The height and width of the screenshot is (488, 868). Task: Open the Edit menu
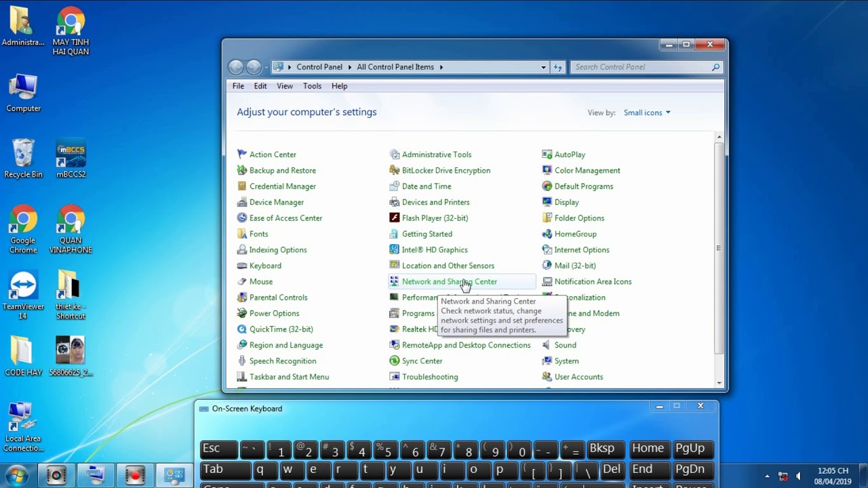pyautogui.click(x=260, y=86)
